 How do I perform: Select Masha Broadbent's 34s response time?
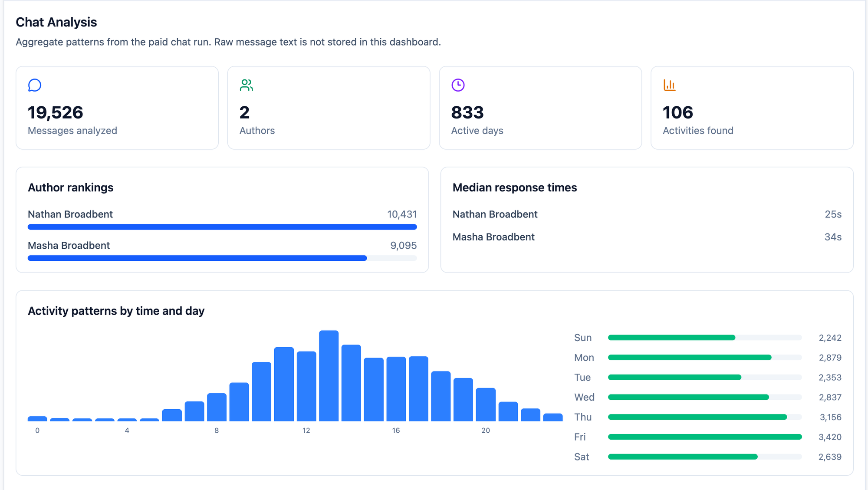[833, 237]
